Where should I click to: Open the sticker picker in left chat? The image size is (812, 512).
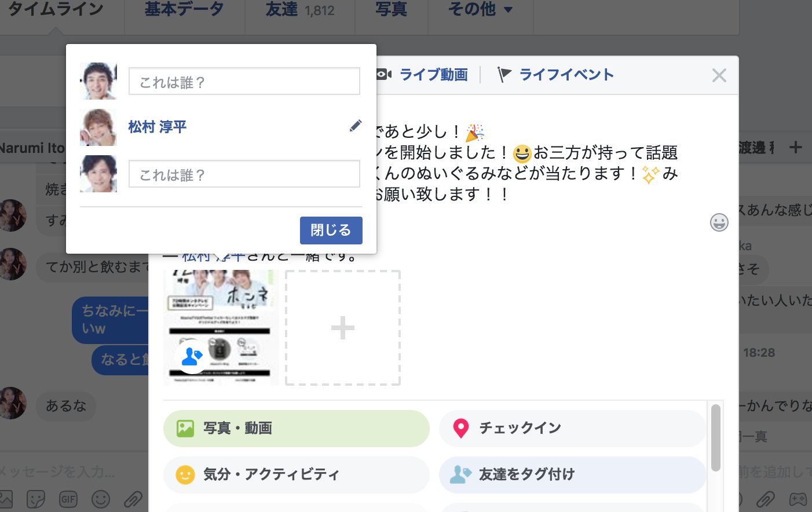36,499
